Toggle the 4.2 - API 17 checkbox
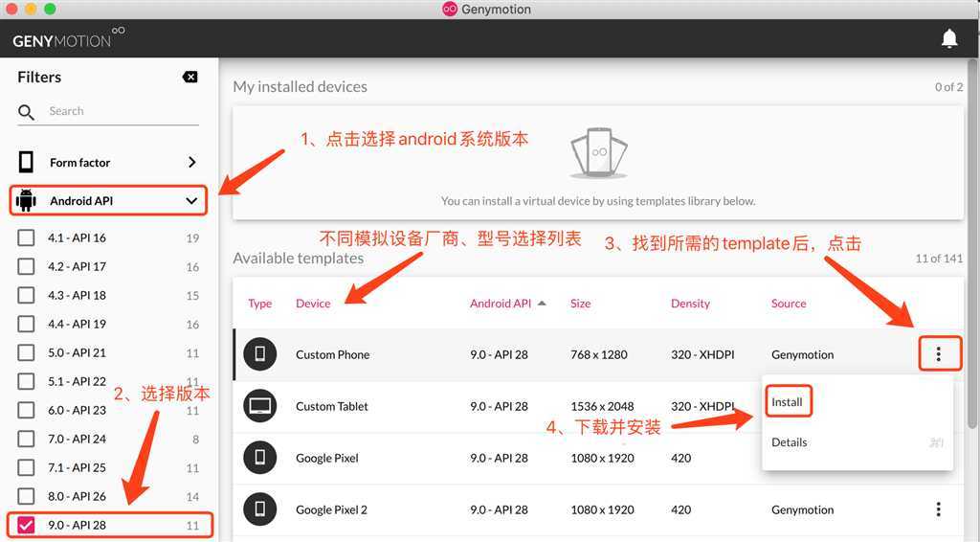This screenshot has width=980, height=542. [x=26, y=266]
